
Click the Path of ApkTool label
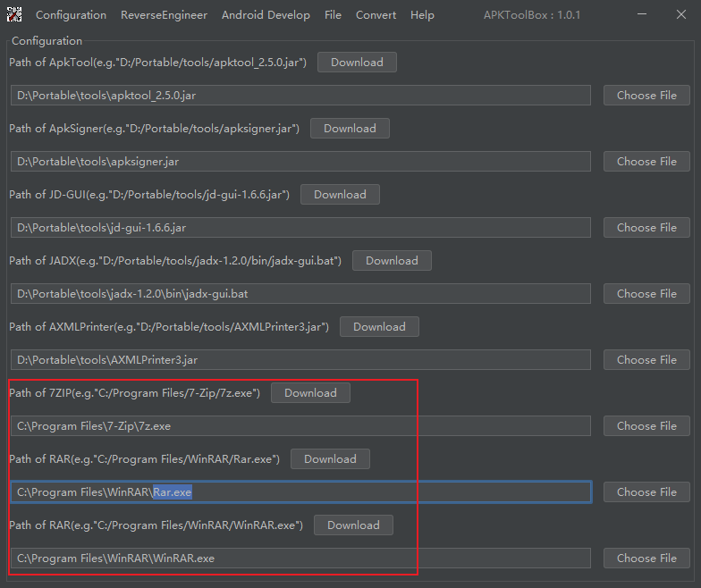coord(157,63)
